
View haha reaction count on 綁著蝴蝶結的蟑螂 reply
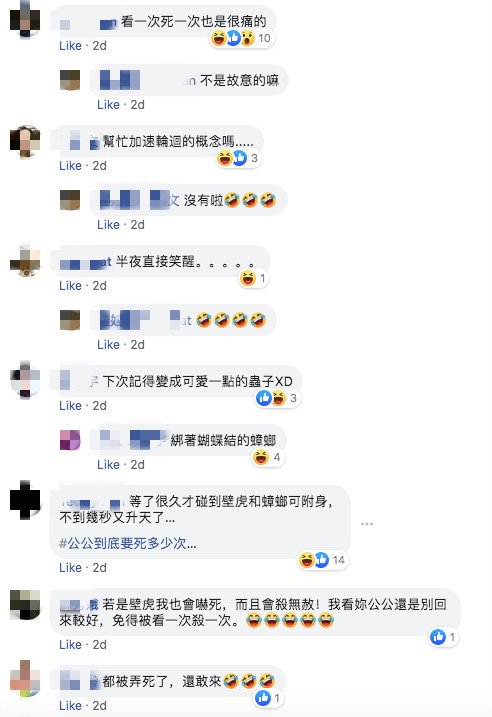pos(268,457)
